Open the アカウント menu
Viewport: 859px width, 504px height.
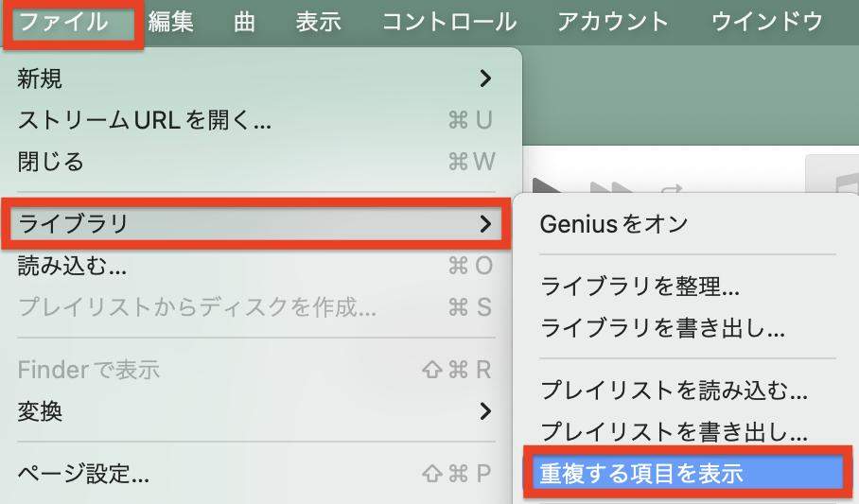coord(612,22)
